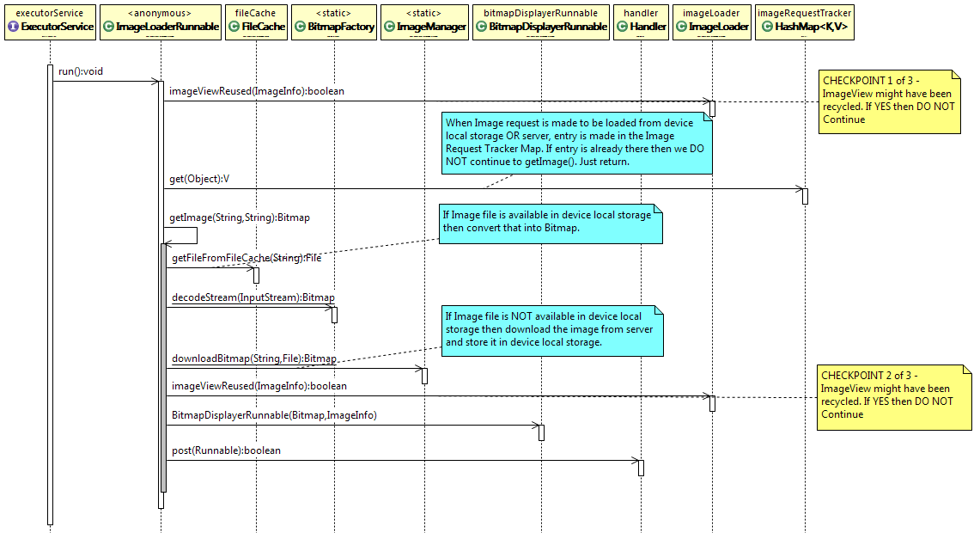Click the Image Request Tracker Map note
This screenshot has height=533, width=980.
(x=576, y=142)
